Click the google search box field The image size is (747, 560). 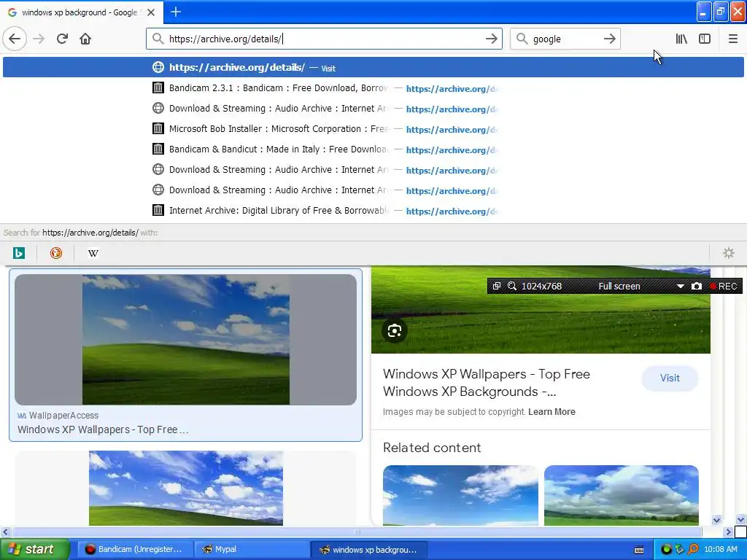565,39
